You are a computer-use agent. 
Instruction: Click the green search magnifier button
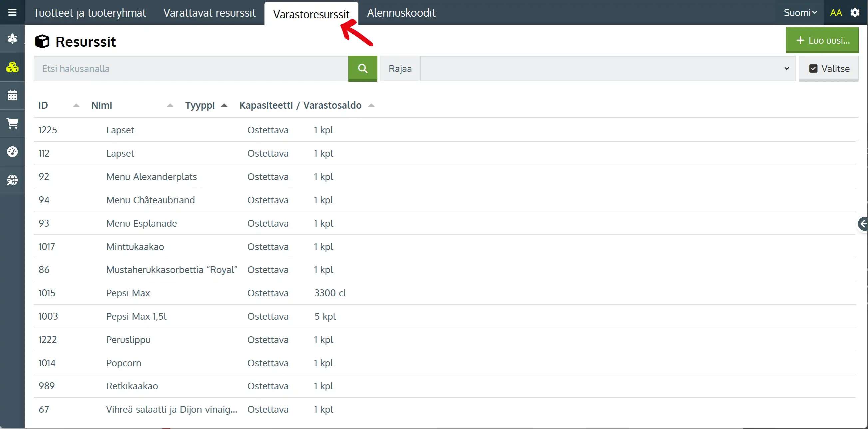coord(362,68)
